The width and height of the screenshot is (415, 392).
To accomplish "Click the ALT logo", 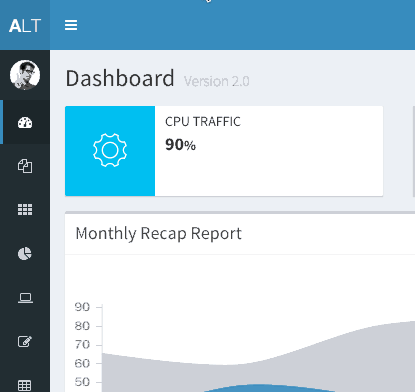I will tap(25, 26).
